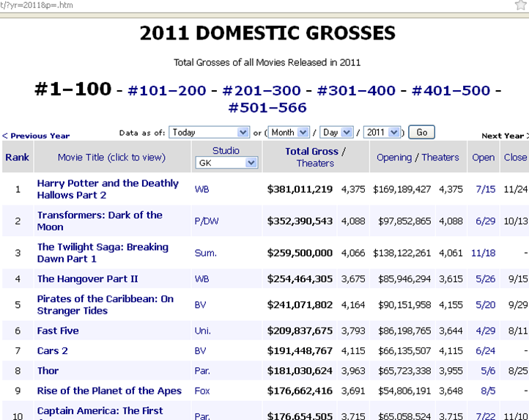Viewport: 529px width, 420px height.
Task: Sort by Opening column header
Action: tap(394, 158)
